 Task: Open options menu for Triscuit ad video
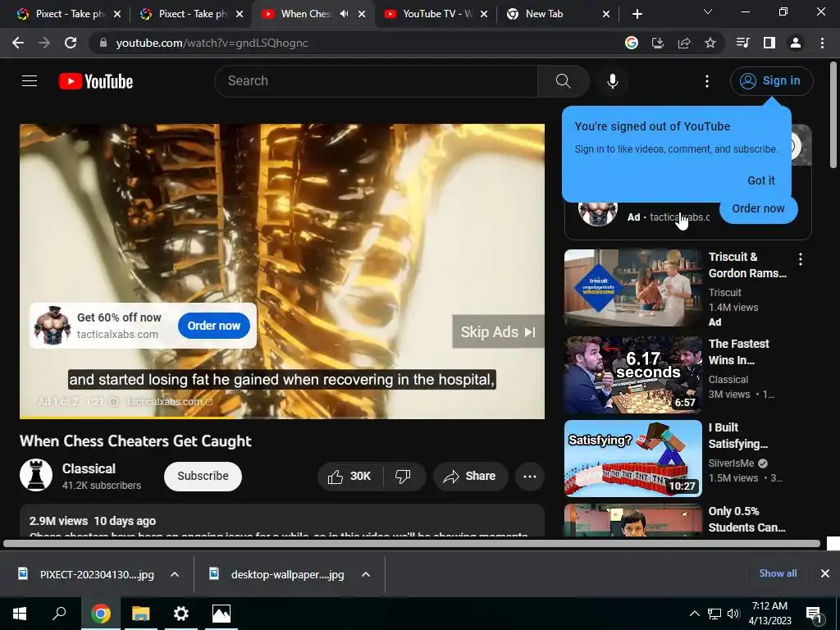point(801,259)
